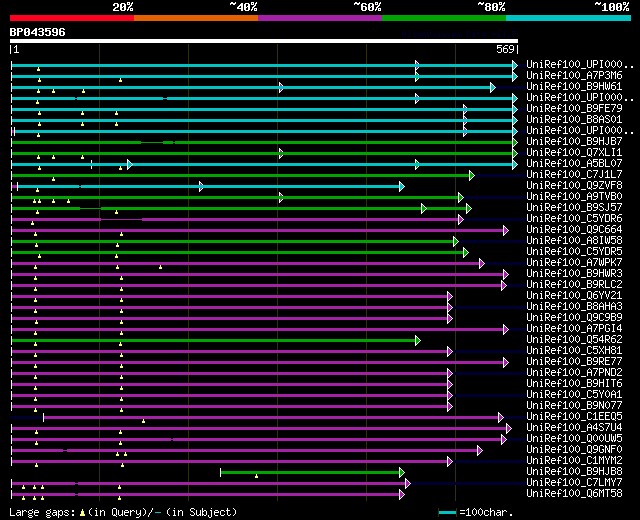Click the ~100% legend label text
This screenshot has height=520, width=640.
(x=611, y=7)
